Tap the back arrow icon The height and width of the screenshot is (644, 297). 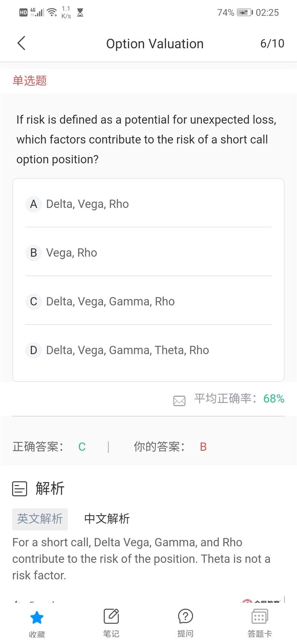coord(22,43)
